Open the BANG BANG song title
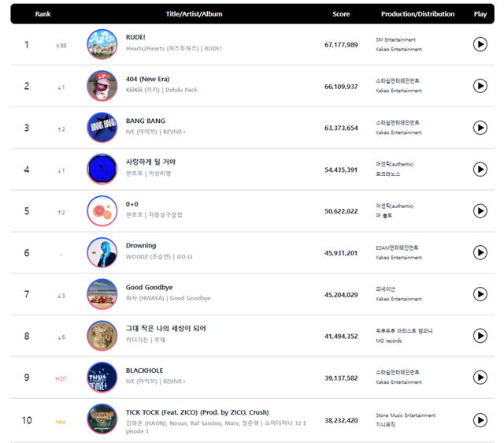504x443 pixels. coord(146,121)
